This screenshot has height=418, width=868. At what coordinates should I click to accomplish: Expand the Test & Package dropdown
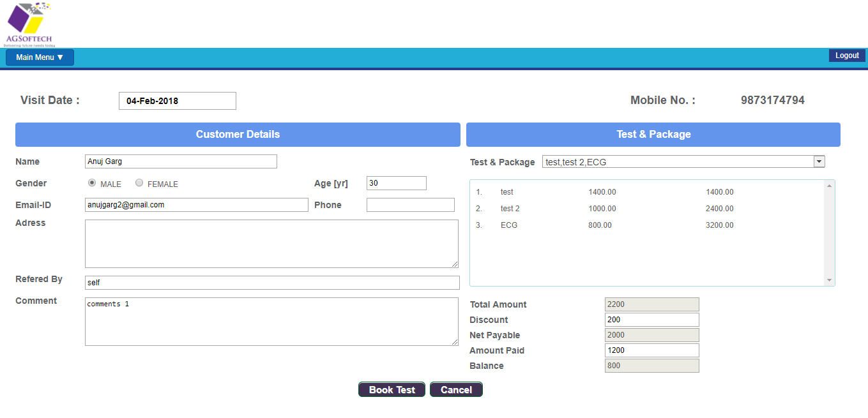(x=819, y=161)
